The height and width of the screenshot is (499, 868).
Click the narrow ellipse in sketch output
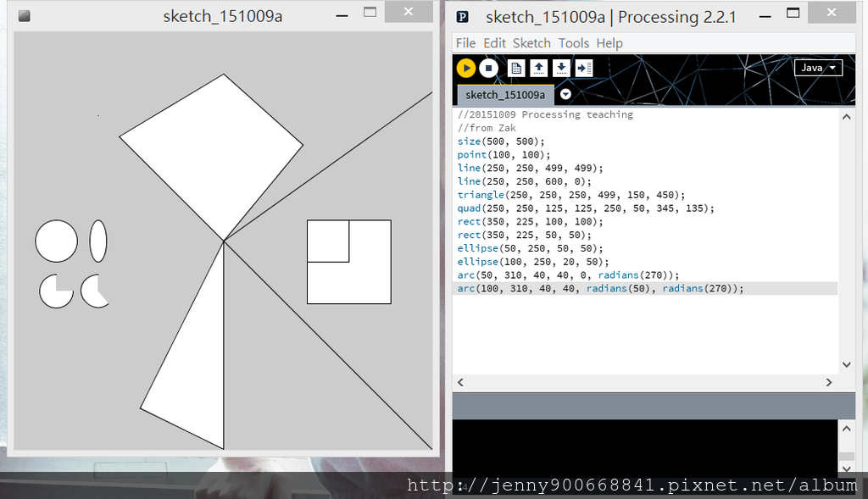pos(98,241)
